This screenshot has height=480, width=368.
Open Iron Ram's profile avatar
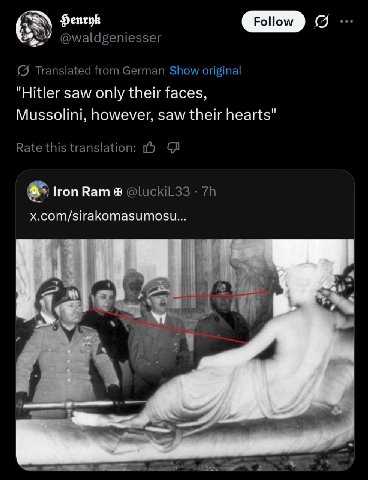[38, 192]
